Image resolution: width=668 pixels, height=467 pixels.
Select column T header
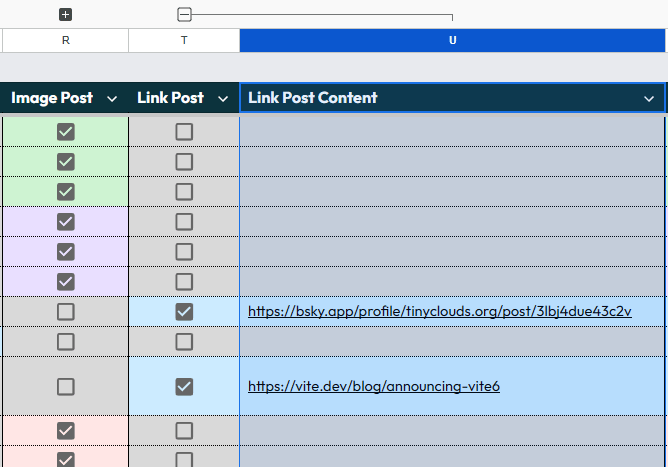tap(184, 40)
